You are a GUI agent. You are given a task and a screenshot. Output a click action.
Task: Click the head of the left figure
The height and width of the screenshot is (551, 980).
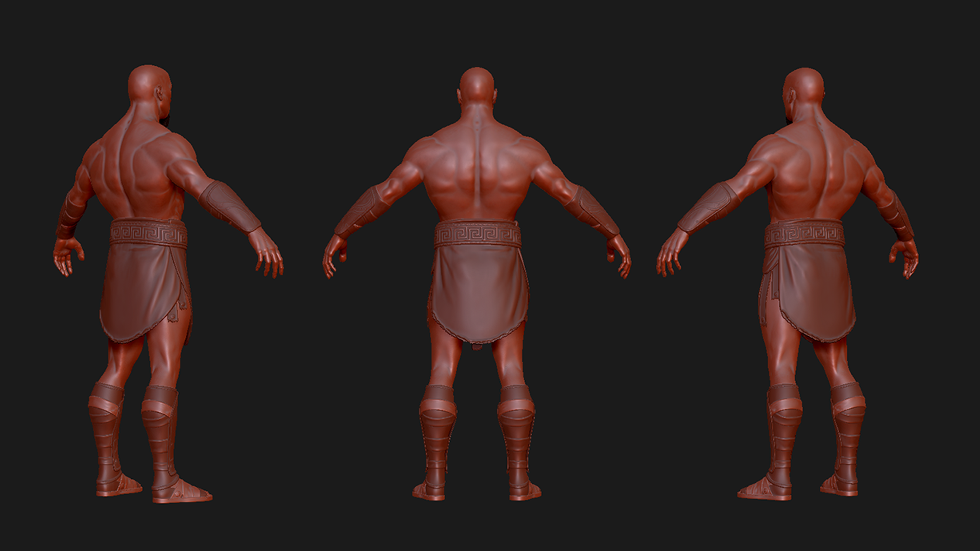148,86
